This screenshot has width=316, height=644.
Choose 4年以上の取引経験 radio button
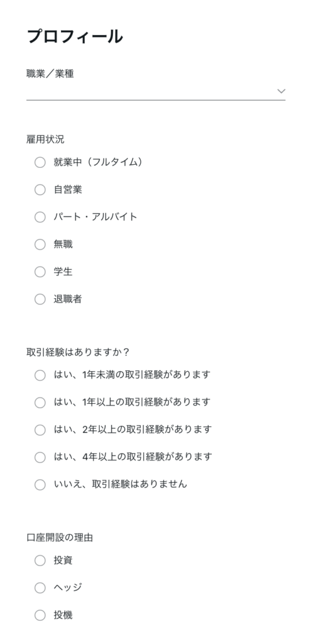40,457
